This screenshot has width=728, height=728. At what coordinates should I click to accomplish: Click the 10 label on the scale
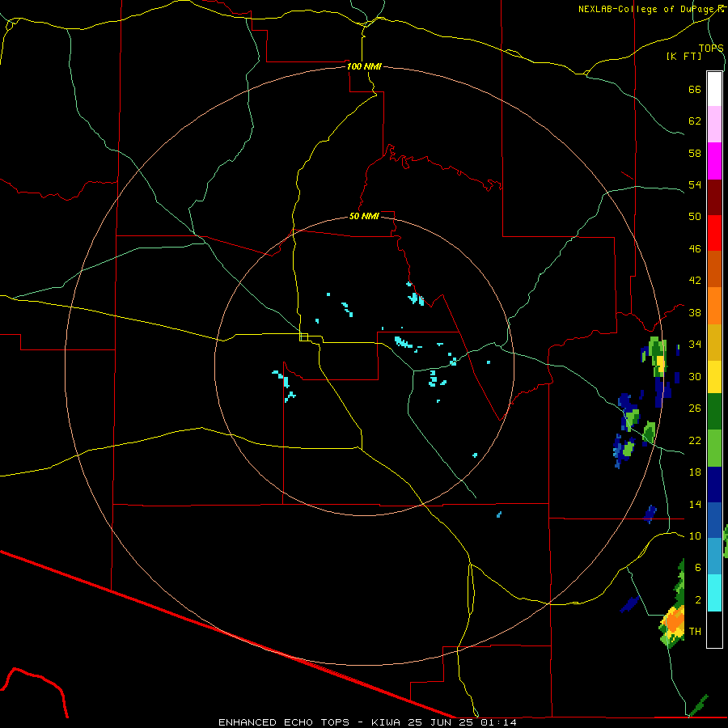point(695,535)
